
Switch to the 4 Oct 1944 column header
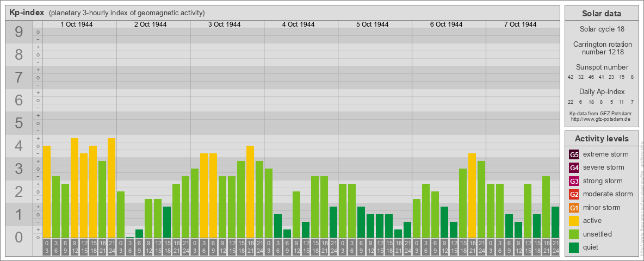[301, 24]
